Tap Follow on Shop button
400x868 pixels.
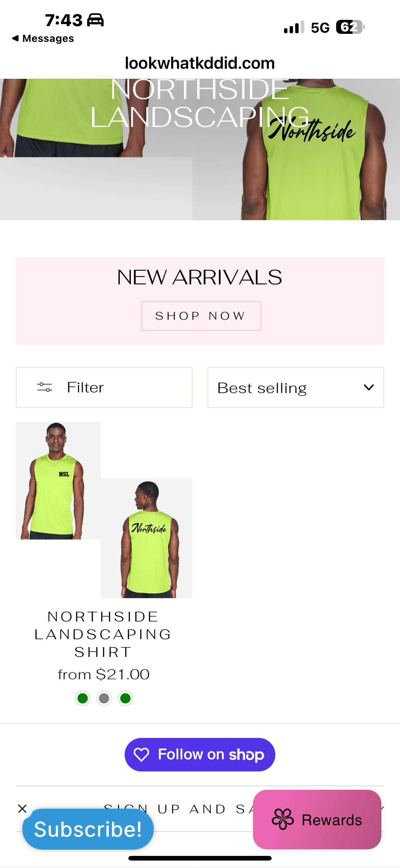[200, 754]
